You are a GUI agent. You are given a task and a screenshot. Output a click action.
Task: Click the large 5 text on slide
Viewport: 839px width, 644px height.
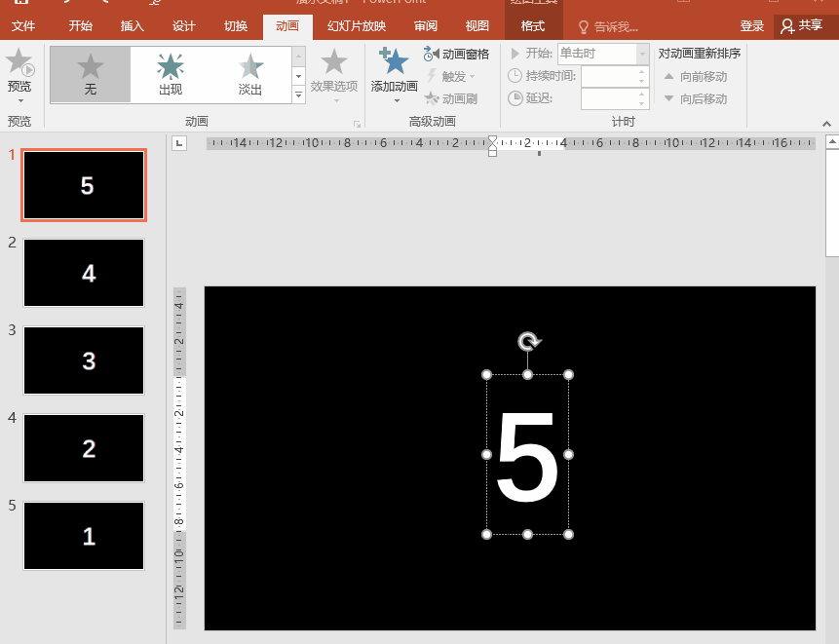point(527,456)
